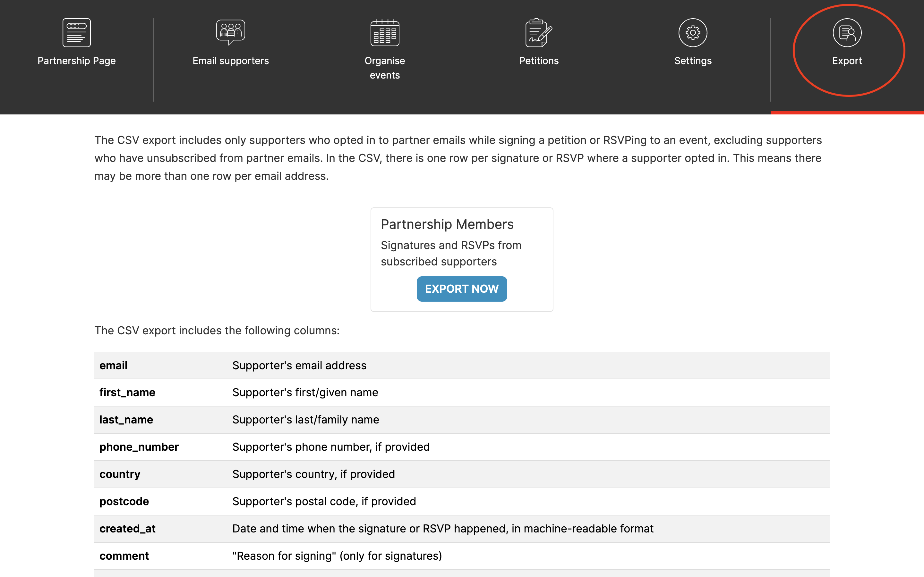Click the Settings gear icon
924x577 pixels.
(x=693, y=33)
